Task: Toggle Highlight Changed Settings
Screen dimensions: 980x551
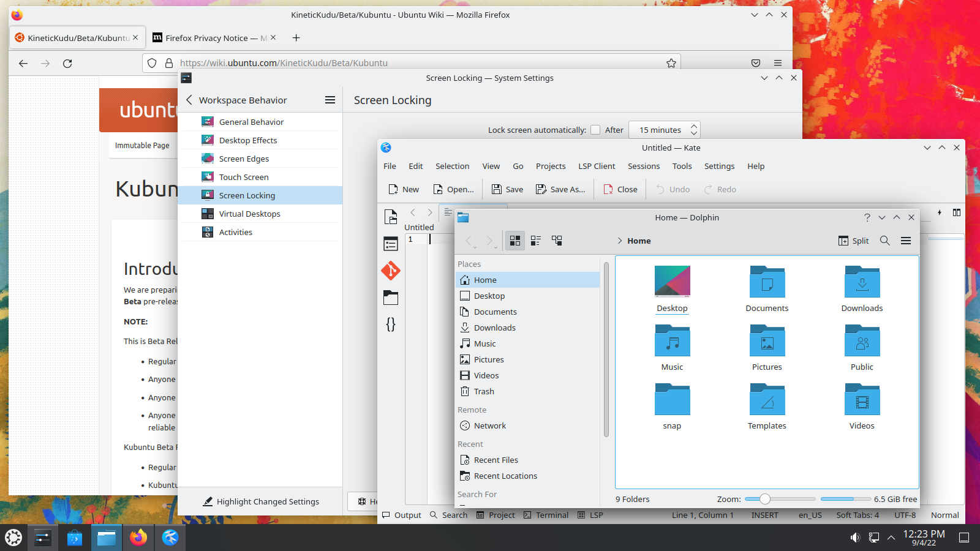Action: (261, 501)
